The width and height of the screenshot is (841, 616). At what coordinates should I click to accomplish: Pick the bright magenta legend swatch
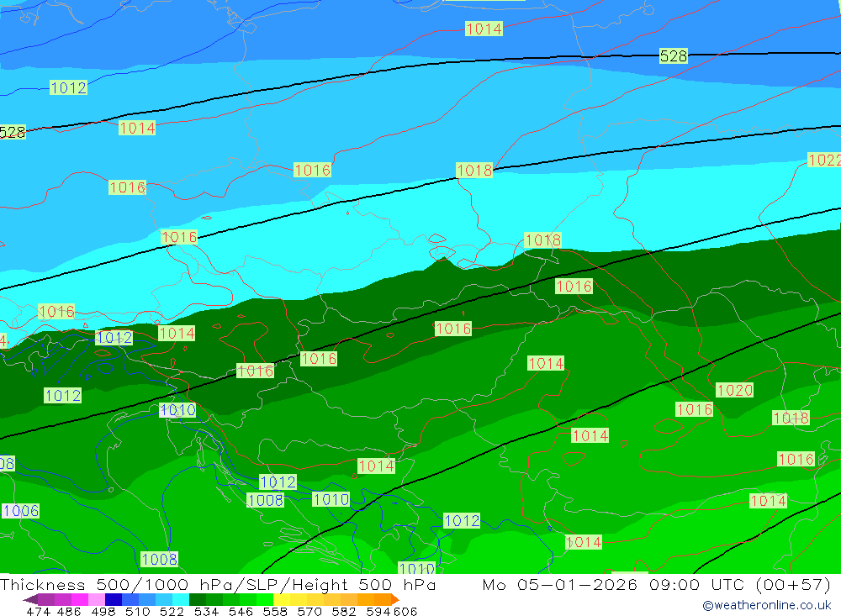coord(80,599)
